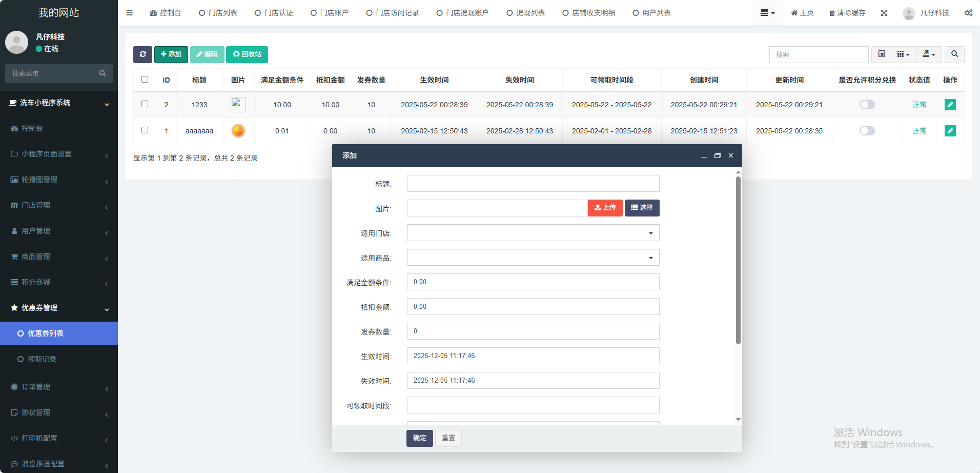Tick the select-all checkbox in table header
This screenshot has width=980, height=473.
pos(145,80)
